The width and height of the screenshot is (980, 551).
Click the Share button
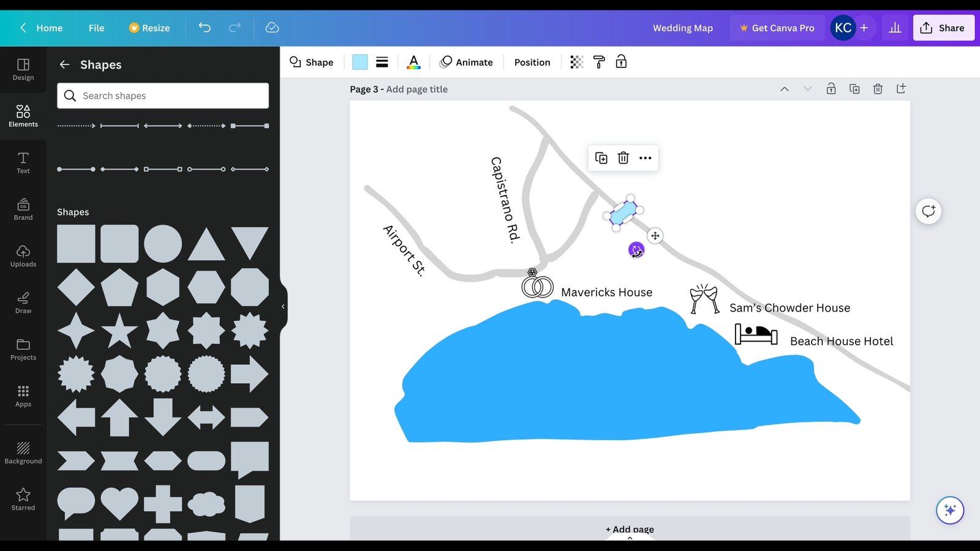point(943,28)
